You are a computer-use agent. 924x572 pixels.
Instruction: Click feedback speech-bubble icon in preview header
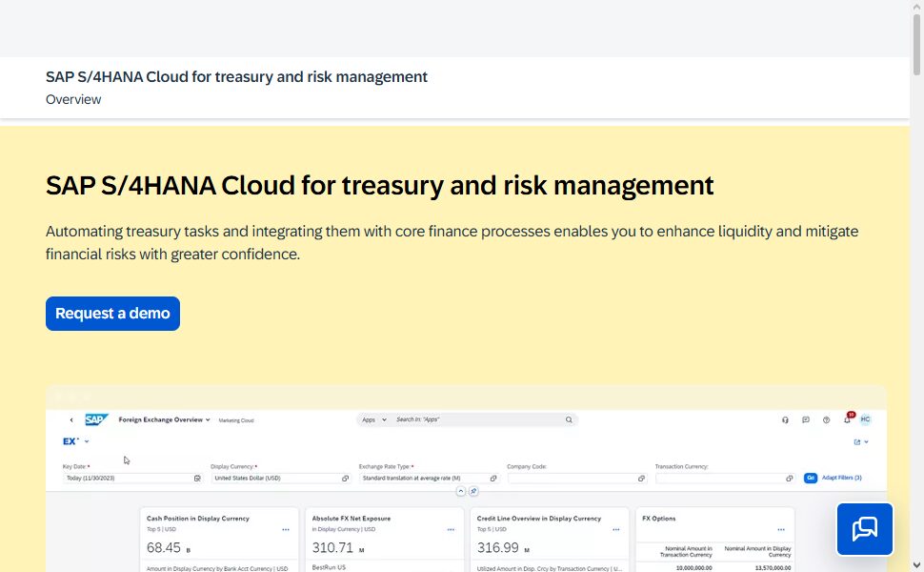pyautogui.click(x=806, y=419)
